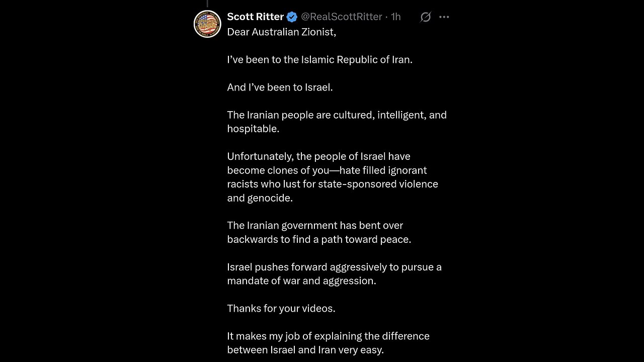Click the blue verified badge
This screenshot has width=644, height=362.
click(x=292, y=17)
